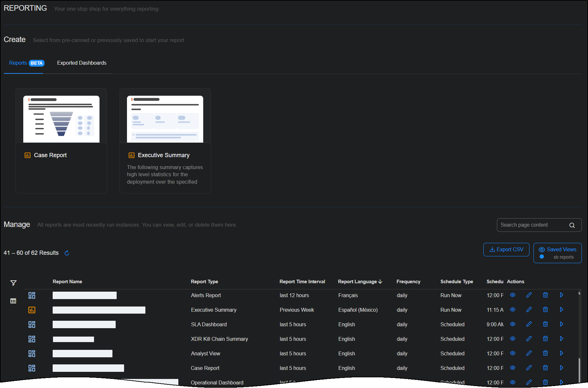The width and height of the screenshot is (588, 388).
Task: Open the Saved Views sb reports selector
Action: pyautogui.click(x=557, y=253)
